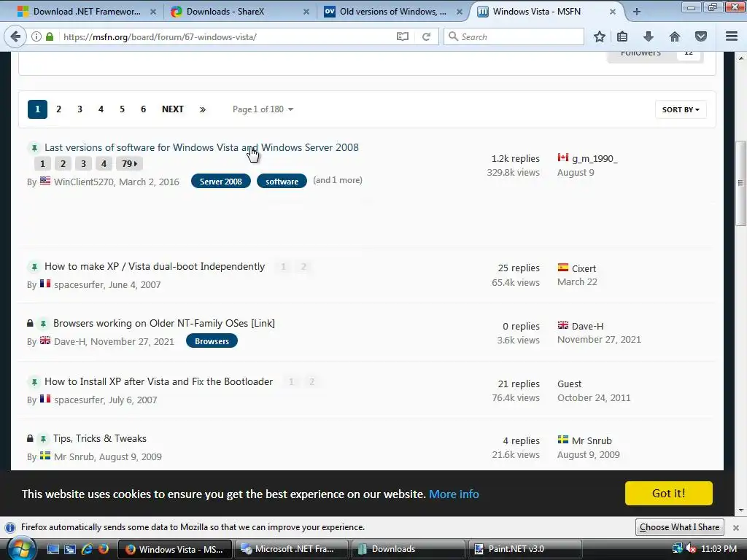
Task: Open How to make XP / Vista dual-boot topic
Action: (x=155, y=267)
